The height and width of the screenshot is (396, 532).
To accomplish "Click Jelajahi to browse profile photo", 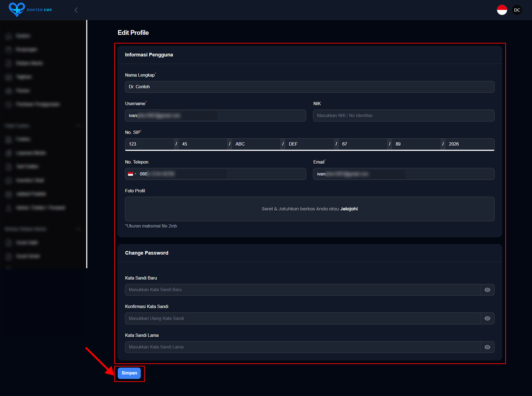I will [x=349, y=209].
